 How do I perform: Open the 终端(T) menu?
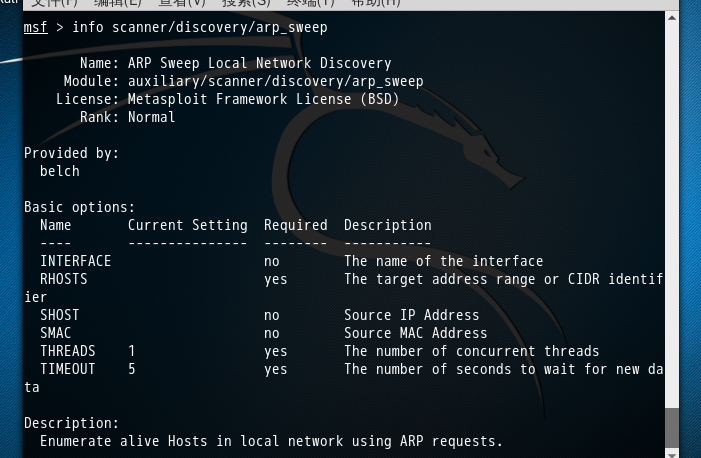[310, 3]
